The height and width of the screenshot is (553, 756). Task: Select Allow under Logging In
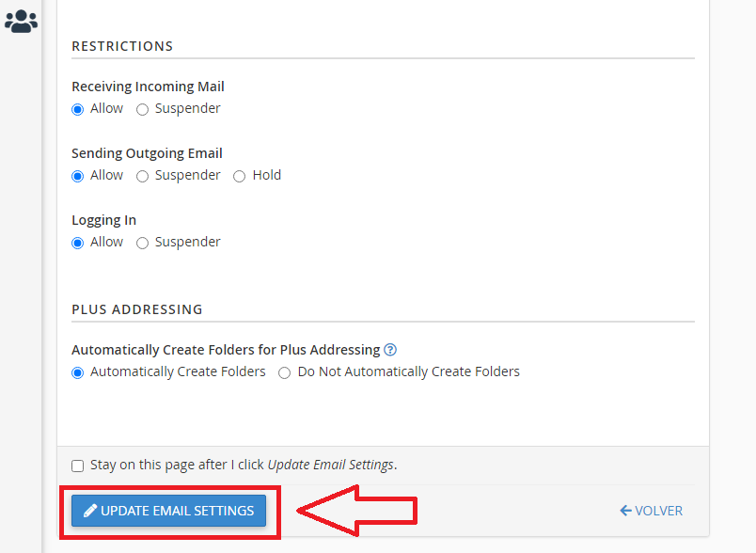78,243
